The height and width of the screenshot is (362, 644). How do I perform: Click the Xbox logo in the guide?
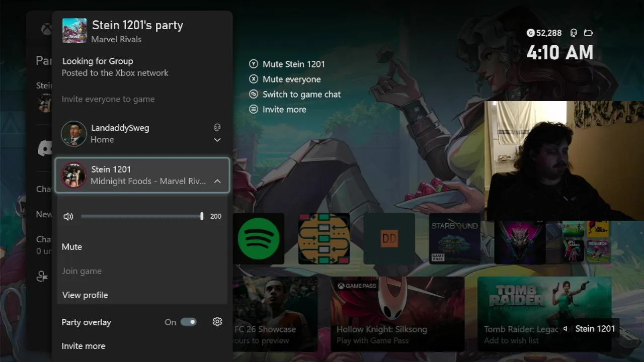pyautogui.click(x=46, y=30)
